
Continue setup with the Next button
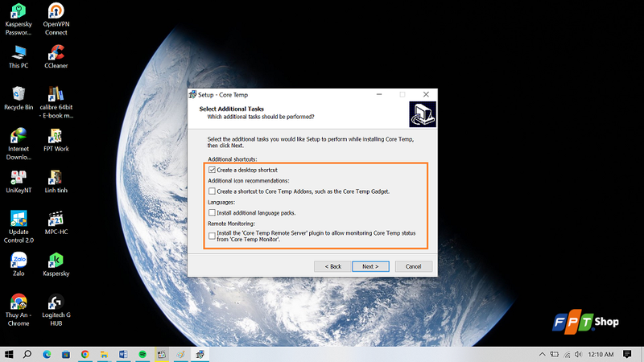370,266
